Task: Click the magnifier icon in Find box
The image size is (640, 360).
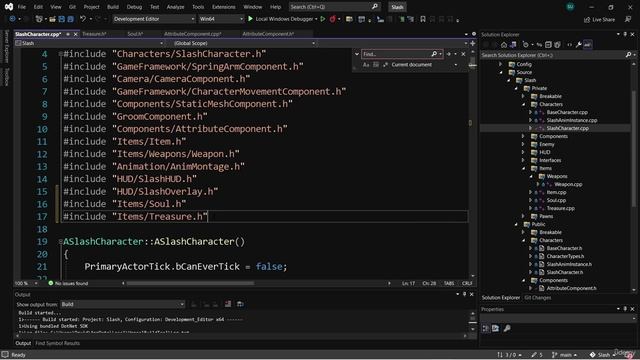Action: pos(434,54)
